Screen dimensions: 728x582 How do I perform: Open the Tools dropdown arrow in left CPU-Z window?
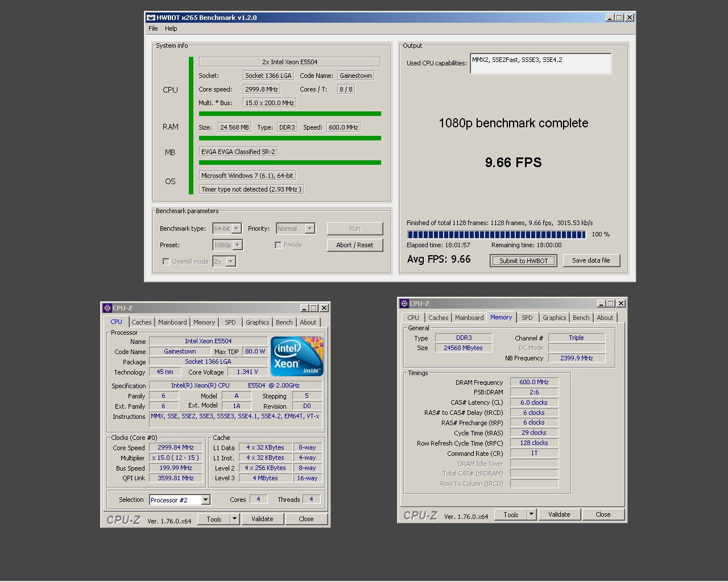tap(235, 519)
